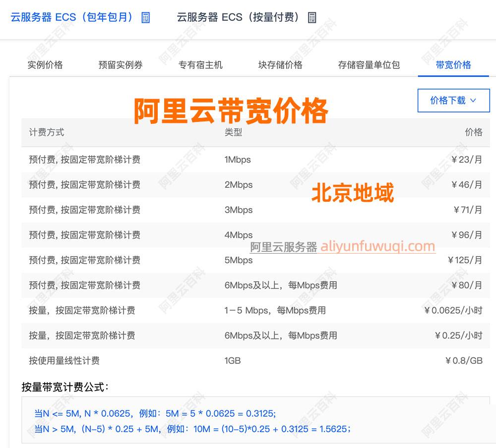496x448 pixels.
Task: Open calculator icon beside ECS 包年包月
Action: pyautogui.click(x=145, y=17)
